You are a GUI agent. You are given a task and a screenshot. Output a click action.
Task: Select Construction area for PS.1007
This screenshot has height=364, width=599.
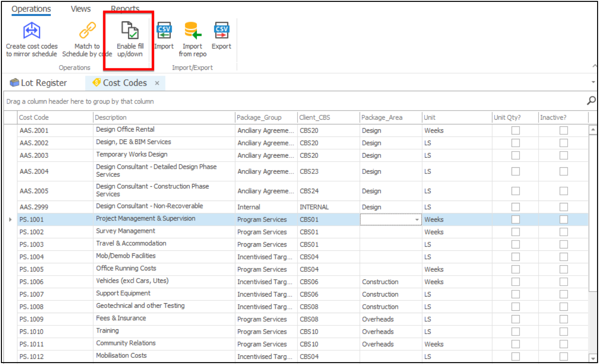390,294
